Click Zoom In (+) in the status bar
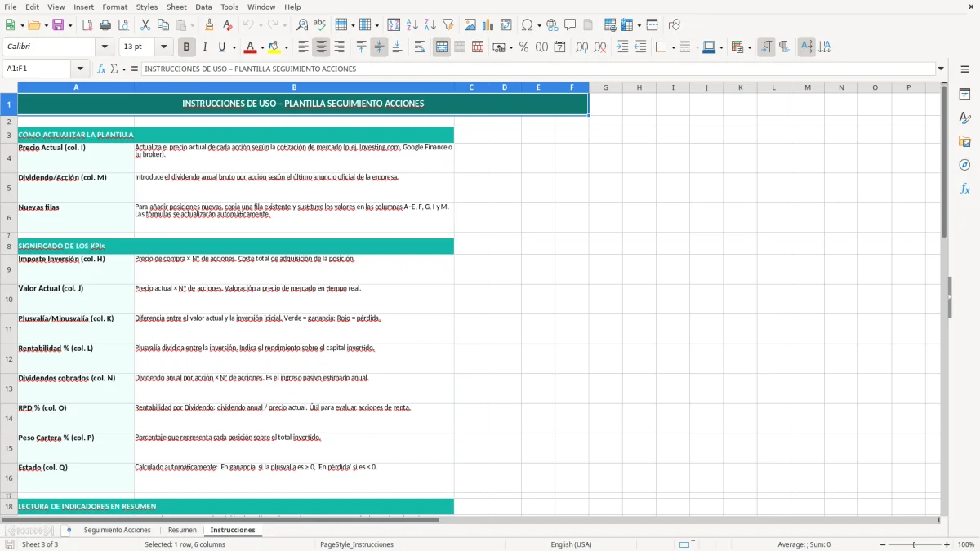This screenshot has width=980, height=551. click(947, 544)
